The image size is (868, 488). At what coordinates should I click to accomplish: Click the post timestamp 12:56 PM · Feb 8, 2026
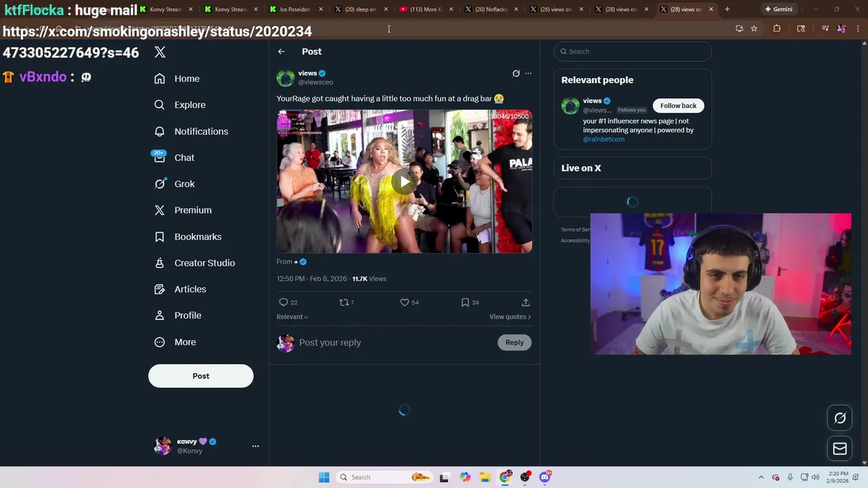[x=312, y=279]
